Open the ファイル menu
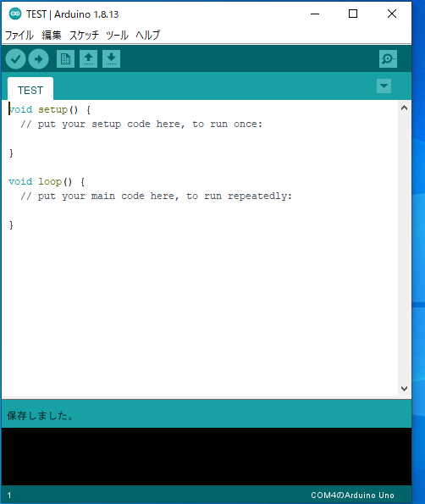This screenshot has height=504, width=425. 19,35
